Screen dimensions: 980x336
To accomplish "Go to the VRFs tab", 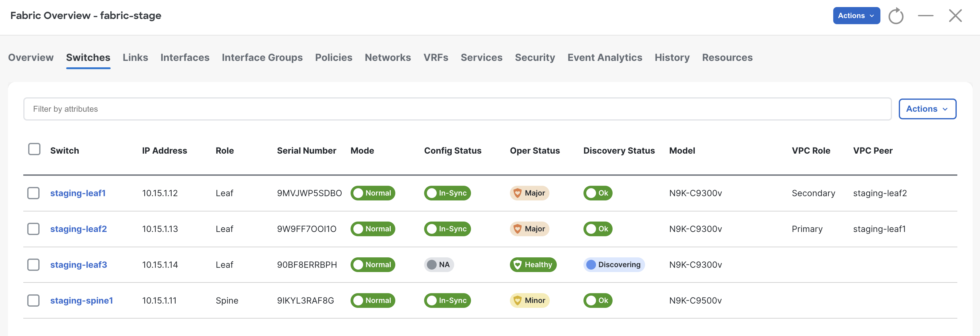I will click(x=436, y=58).
